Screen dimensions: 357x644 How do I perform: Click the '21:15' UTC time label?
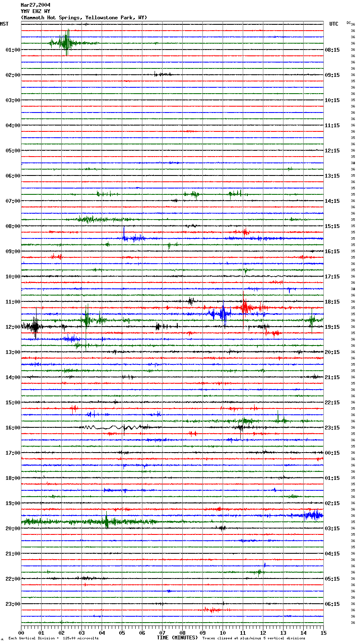point(332,377)
